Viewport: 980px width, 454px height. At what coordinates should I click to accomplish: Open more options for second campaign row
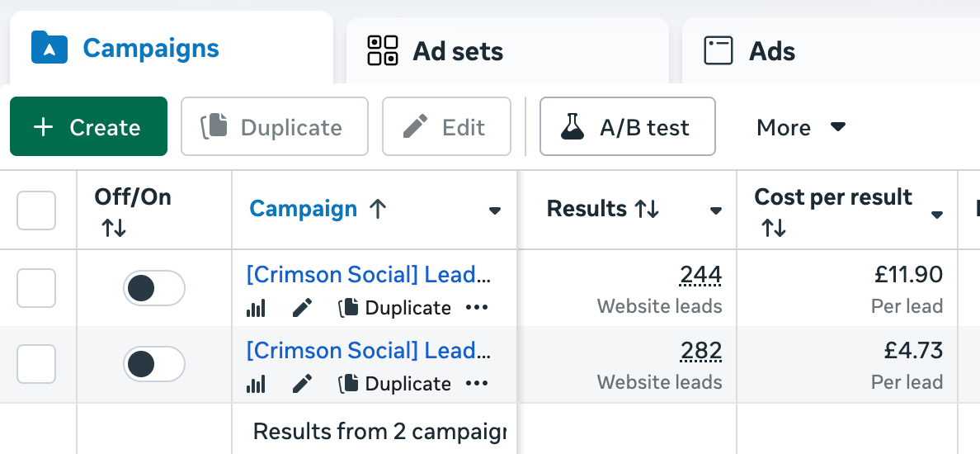(x=477, y=383)
